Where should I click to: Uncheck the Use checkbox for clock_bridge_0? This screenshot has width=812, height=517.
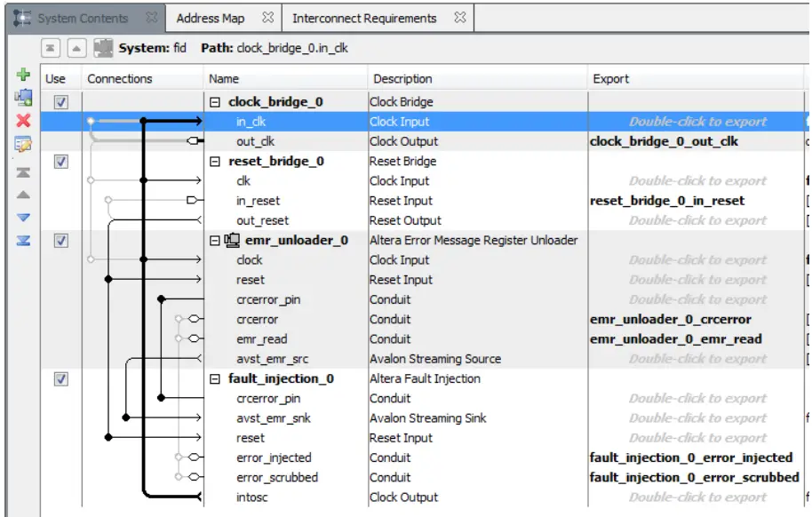[59, 100]
